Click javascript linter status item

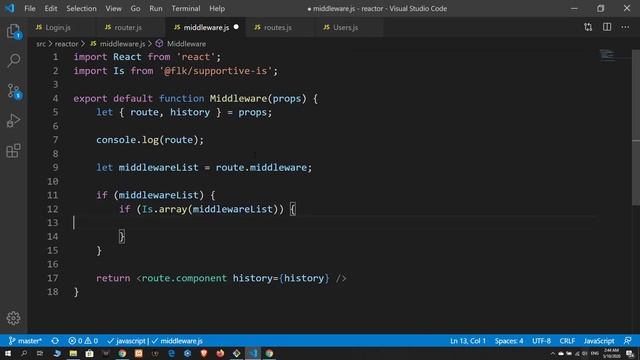[x=127, y=341]
